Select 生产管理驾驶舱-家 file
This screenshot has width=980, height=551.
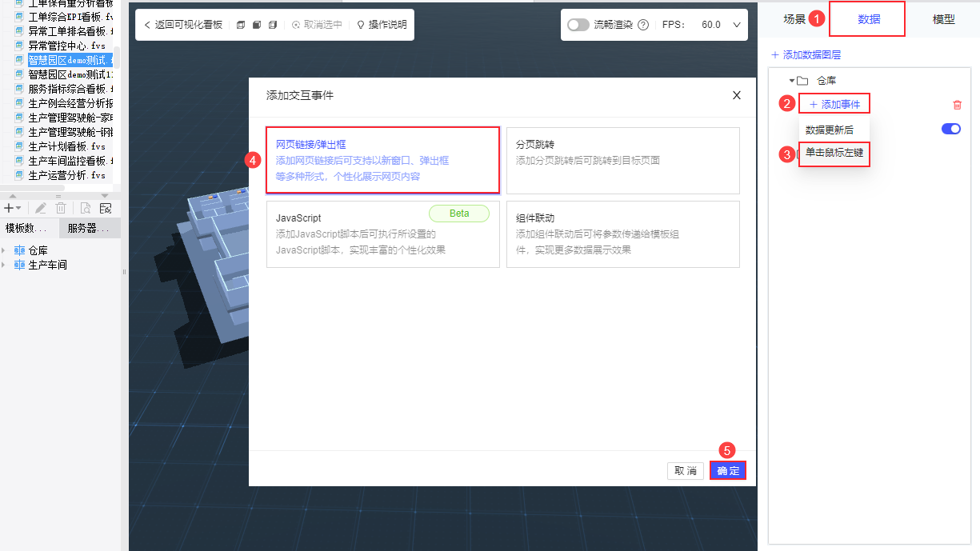tap(71, 118)
